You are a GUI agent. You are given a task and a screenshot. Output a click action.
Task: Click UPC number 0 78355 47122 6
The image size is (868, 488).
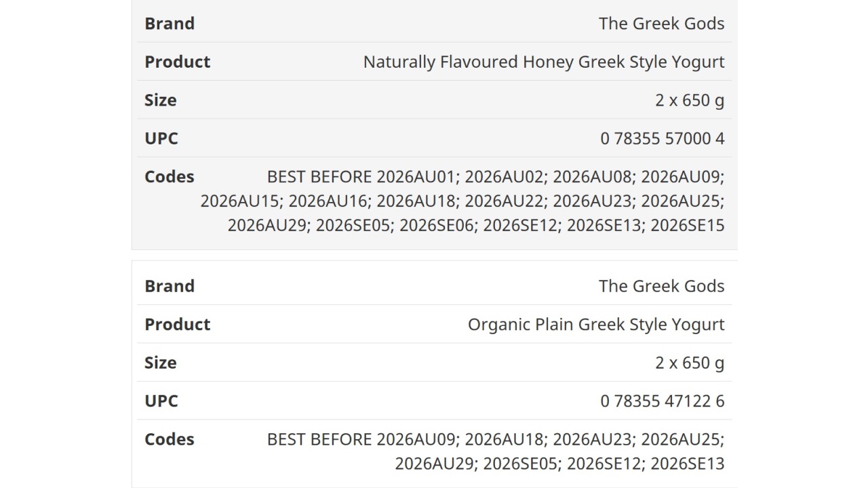(663, 401)
